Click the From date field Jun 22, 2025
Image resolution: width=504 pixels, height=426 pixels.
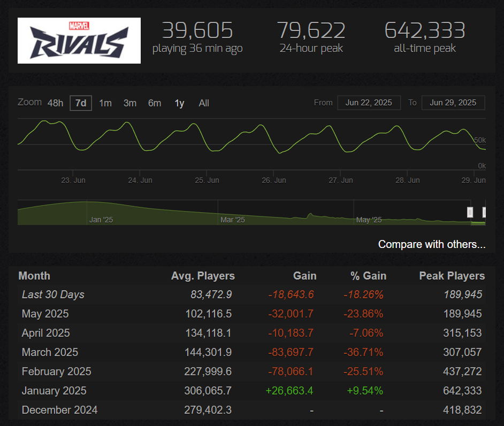click(x=369, y=103)
